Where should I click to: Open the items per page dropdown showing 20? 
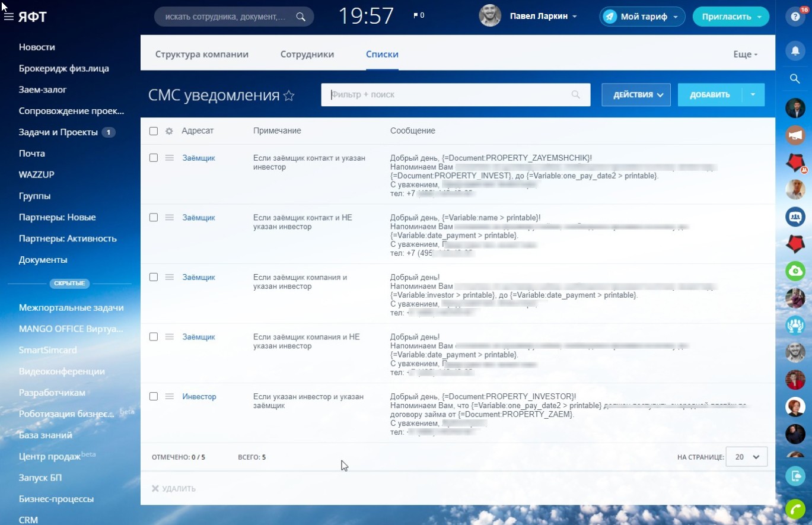coord(746,457)
